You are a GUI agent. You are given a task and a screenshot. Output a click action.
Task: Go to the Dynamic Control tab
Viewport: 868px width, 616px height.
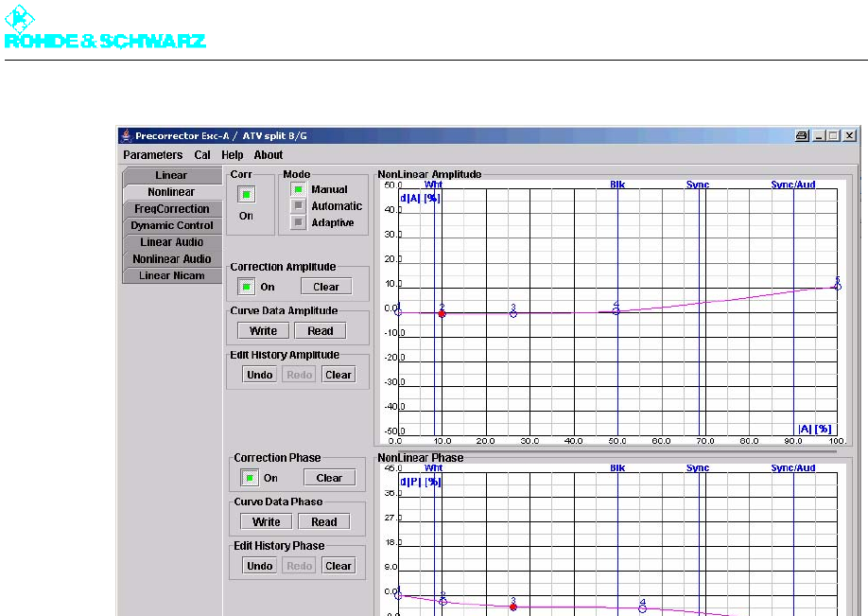tap(171, 225)
